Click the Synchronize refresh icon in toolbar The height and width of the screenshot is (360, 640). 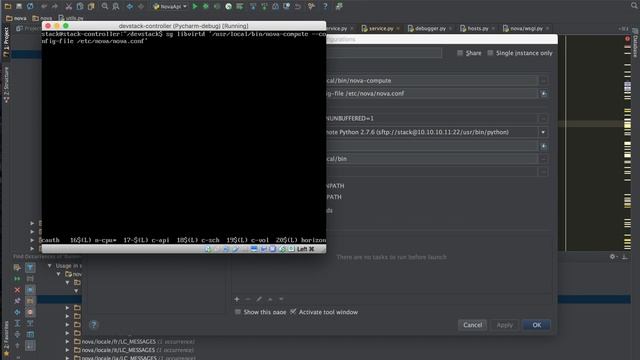(x=30, y=6)
